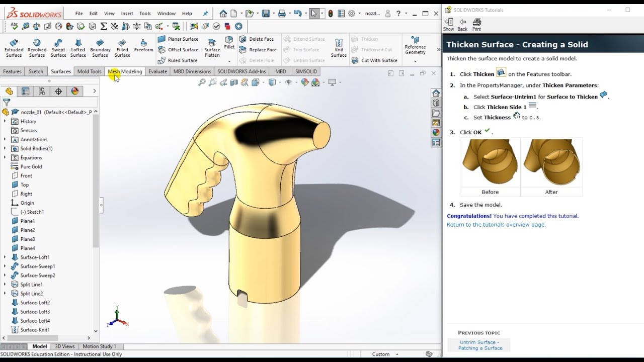Viewport: 644px width, 362px height.
Task: Open the Motion Study 1 tab
Action: (x=99, y=346)
